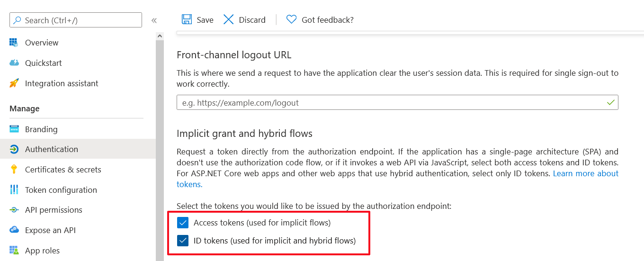Image resolution: width=644 pixels, height=261 pixels.
Task: Collapse the sidebar with double chevron
Action: tap(154, 20)
